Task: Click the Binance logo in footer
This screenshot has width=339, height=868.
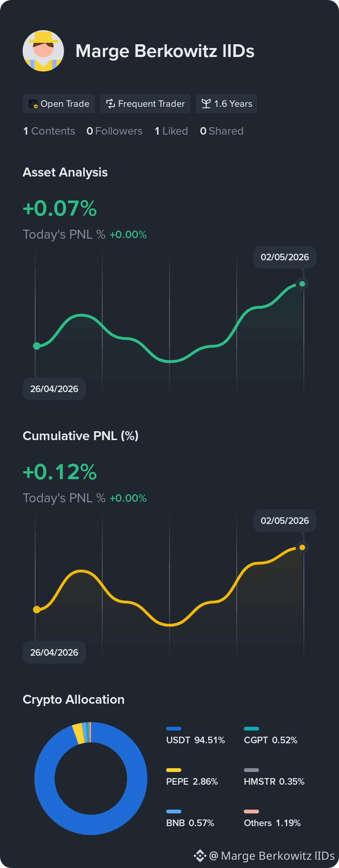Action: click(x=200, y=855)
